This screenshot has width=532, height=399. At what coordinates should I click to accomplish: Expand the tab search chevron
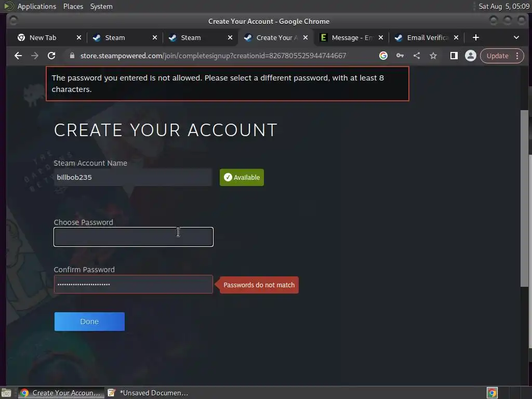(x=516, y=37)
